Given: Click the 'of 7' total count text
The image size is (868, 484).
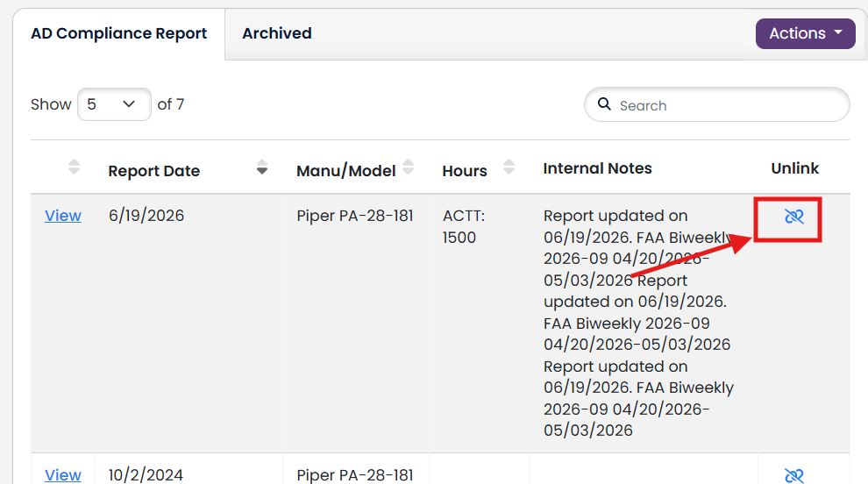Looking at the screenshot, I should 170,104.
